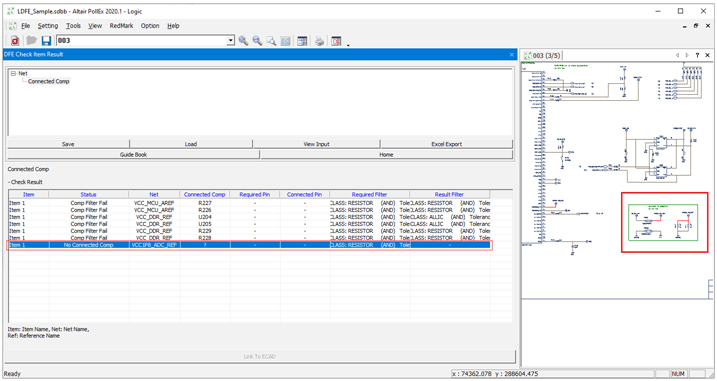Collapse the Net tree node

pyautogui.click(x=13, y=73)
